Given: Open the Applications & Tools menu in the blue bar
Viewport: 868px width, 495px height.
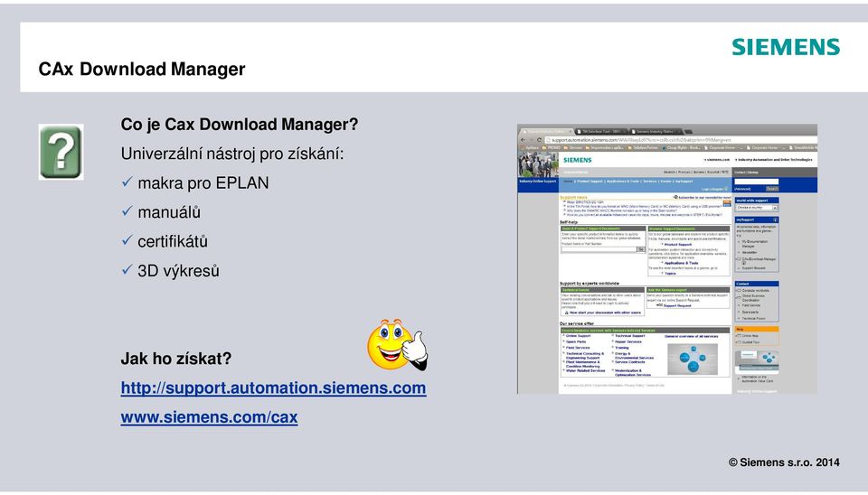Looking at the screenshot, I should click(x=623, y=182).
